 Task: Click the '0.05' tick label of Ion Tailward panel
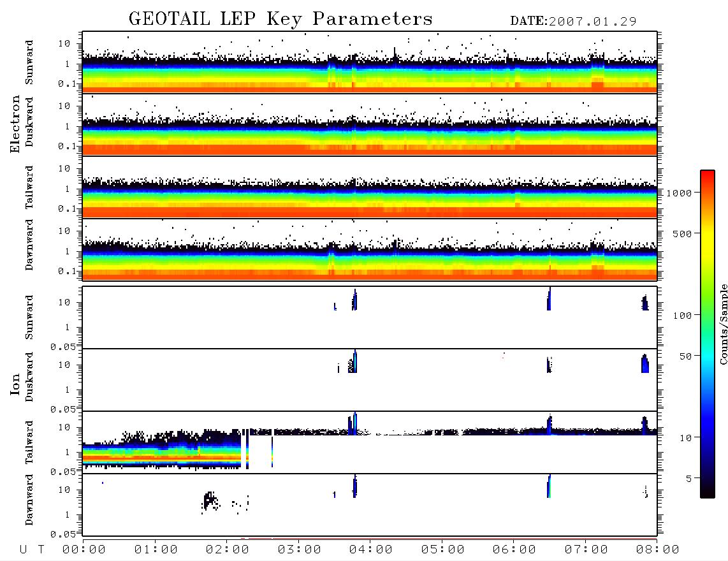[x=62, y=471]
